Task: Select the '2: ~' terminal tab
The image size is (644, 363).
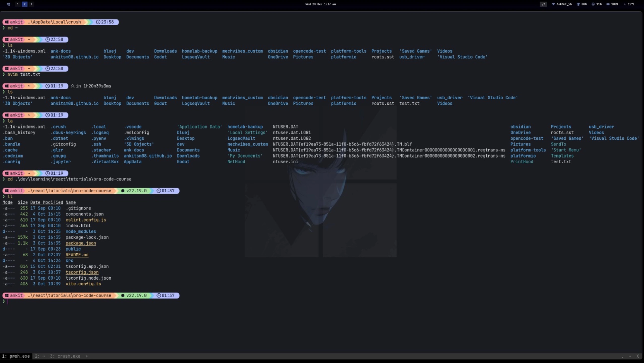Action: [40, 356]
